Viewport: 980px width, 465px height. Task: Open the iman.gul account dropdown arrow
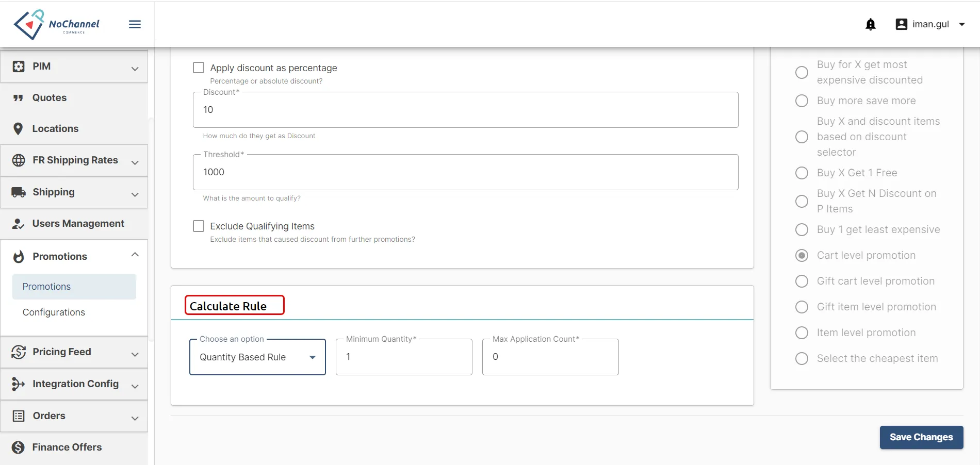(961, 24)
